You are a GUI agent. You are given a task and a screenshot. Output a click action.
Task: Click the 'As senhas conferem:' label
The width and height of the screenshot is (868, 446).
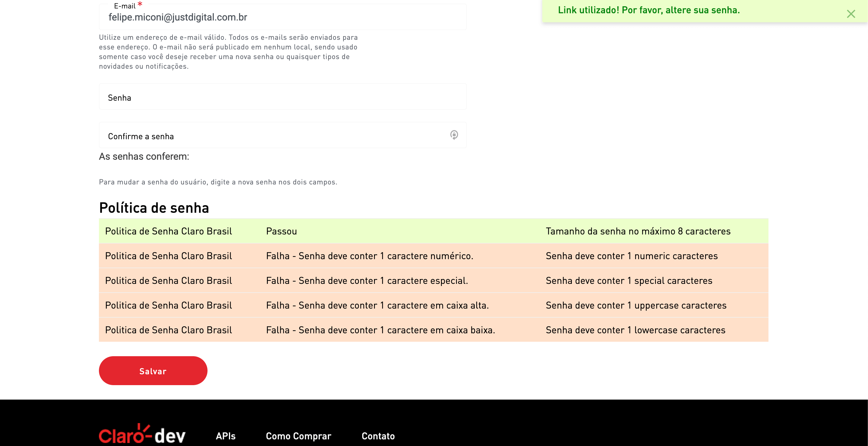click(144, 156)
